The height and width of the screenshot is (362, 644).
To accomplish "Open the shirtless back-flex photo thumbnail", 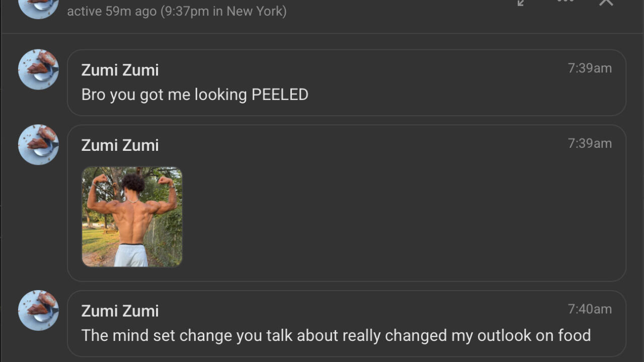I will pos(132,217).
